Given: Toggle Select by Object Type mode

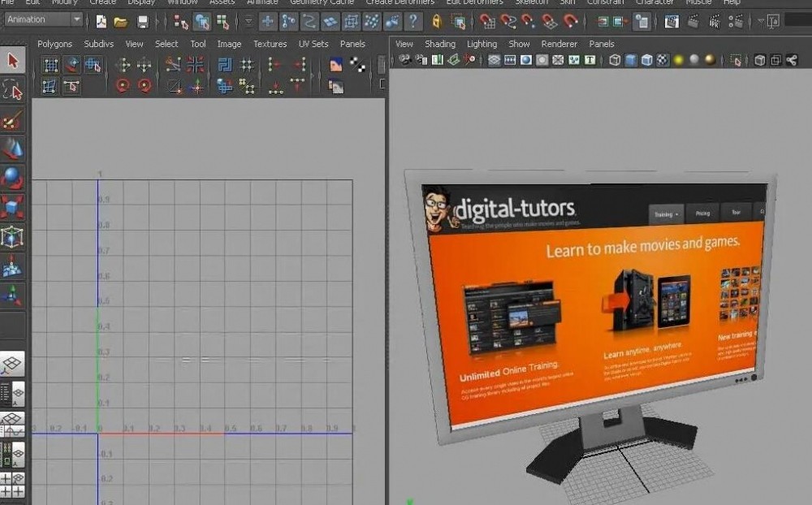Looking at the screenshot, I should (x=202, y=22).
